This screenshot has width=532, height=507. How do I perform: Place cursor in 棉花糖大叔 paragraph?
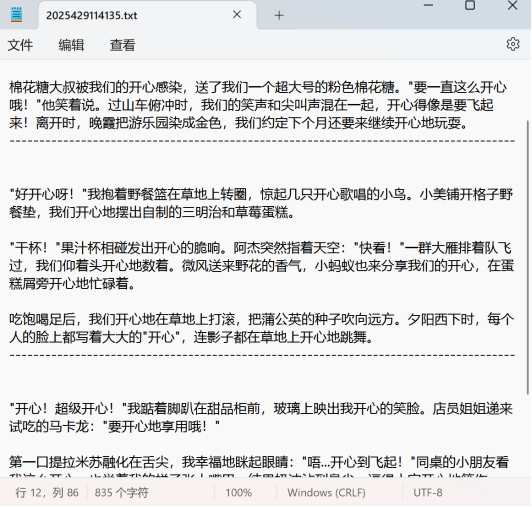click(258, 105)
